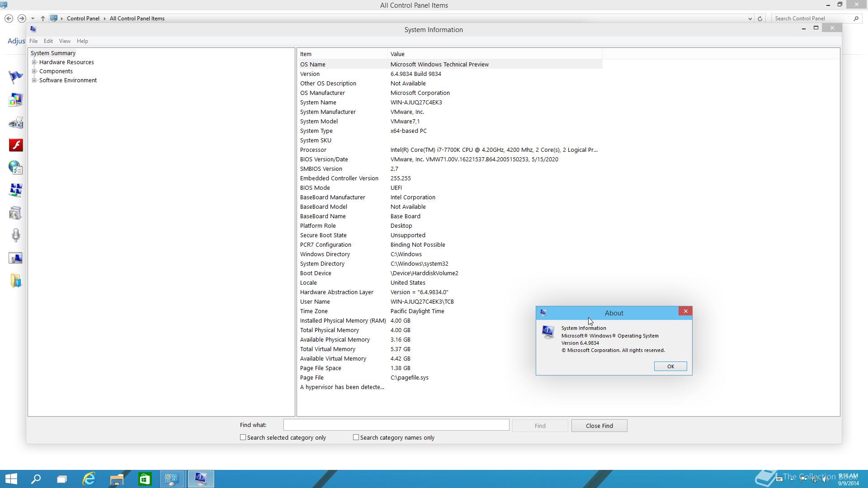The width and height of the screenshot is (868, 488).
Task: Open the recent locations dropdown arrow
Action: pos(33,19)
